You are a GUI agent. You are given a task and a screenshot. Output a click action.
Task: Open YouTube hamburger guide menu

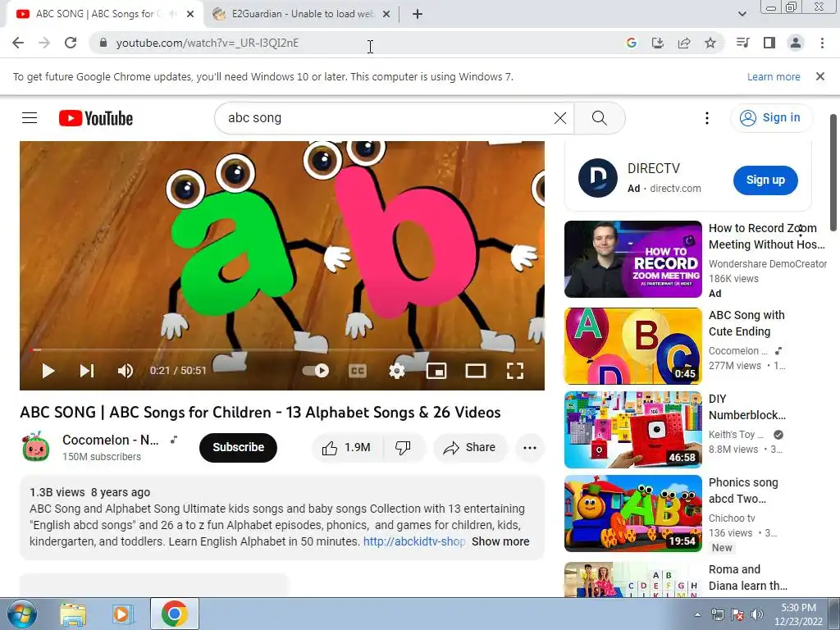coord(30,118)
